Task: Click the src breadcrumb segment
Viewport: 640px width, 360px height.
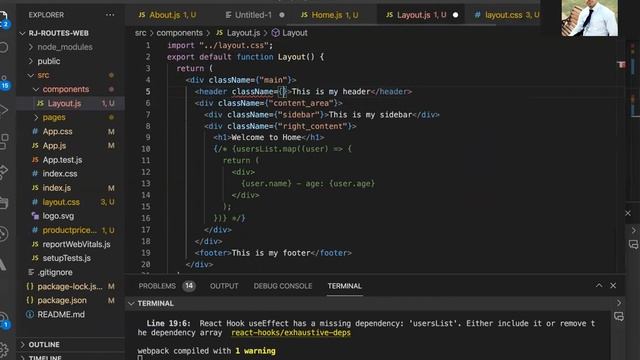Action: (x=140, y=33)
